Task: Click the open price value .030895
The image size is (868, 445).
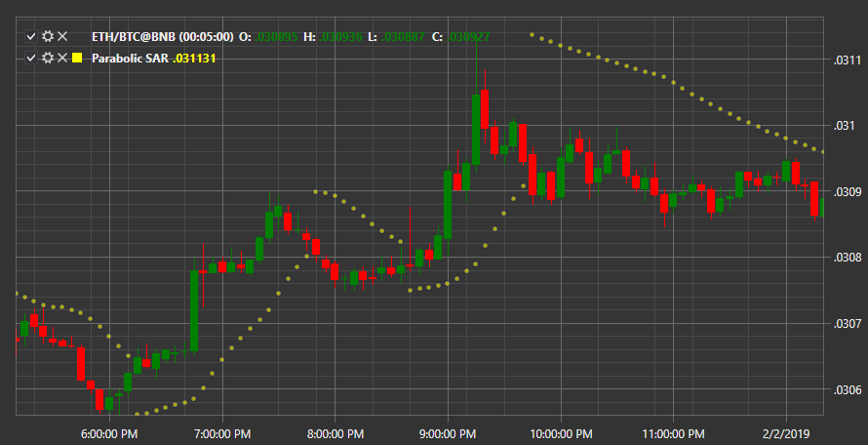Action: [277, 37]
